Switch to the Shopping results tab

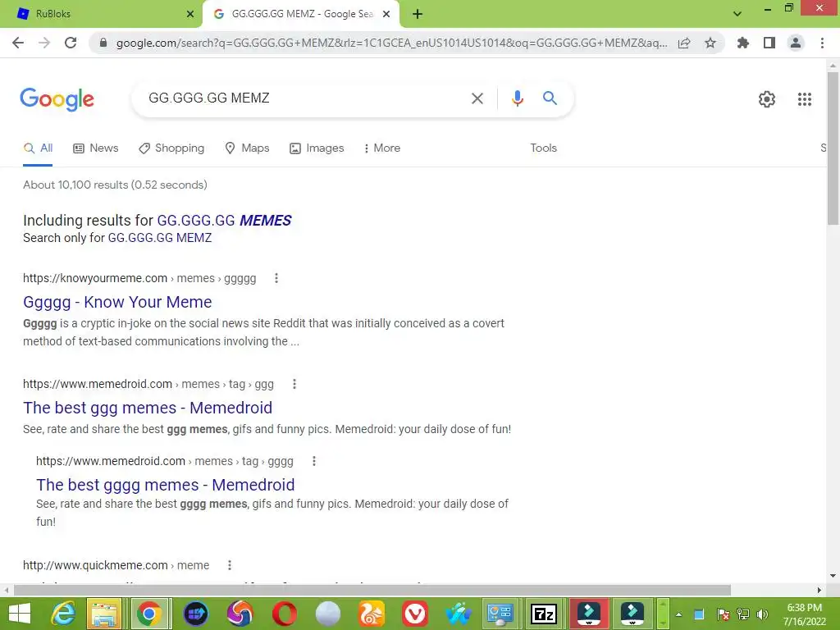click(x=171, y=148)
